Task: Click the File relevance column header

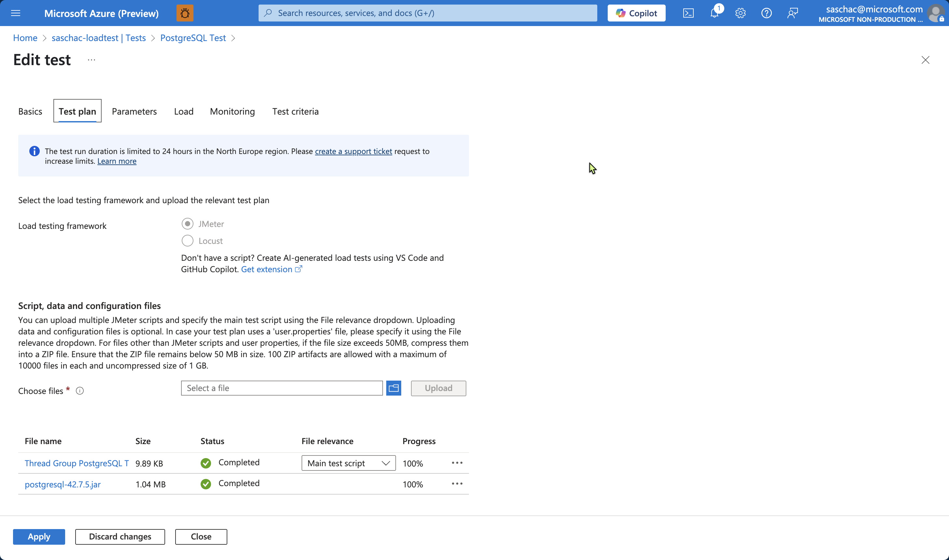Action: coord(328,441)
